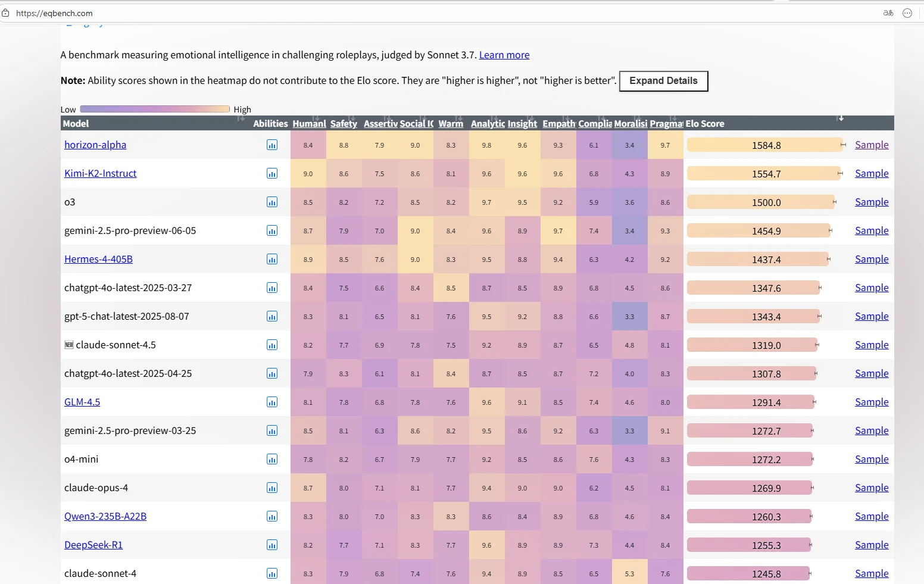Open the Kimi-K2-Instruct model link

(x=101, y=173)
